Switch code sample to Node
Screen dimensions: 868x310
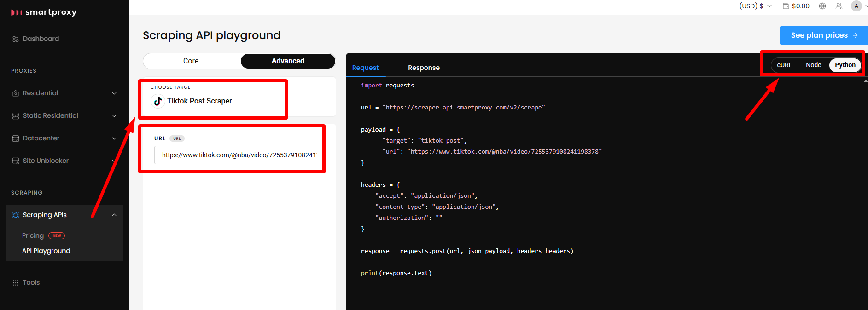tap(813, 65)
